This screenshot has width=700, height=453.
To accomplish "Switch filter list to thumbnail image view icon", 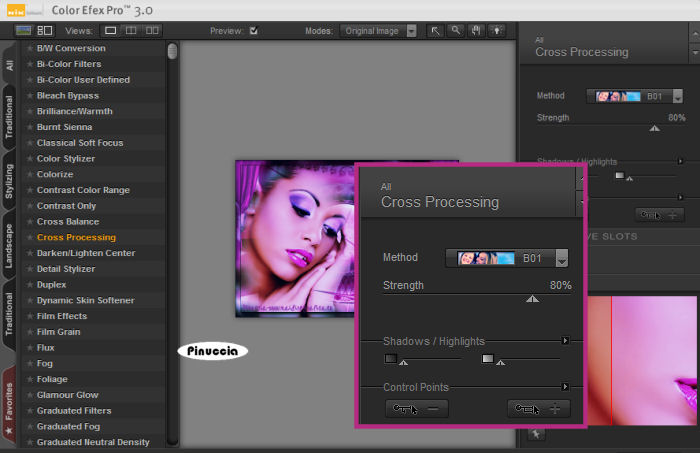I will (23, 30).
